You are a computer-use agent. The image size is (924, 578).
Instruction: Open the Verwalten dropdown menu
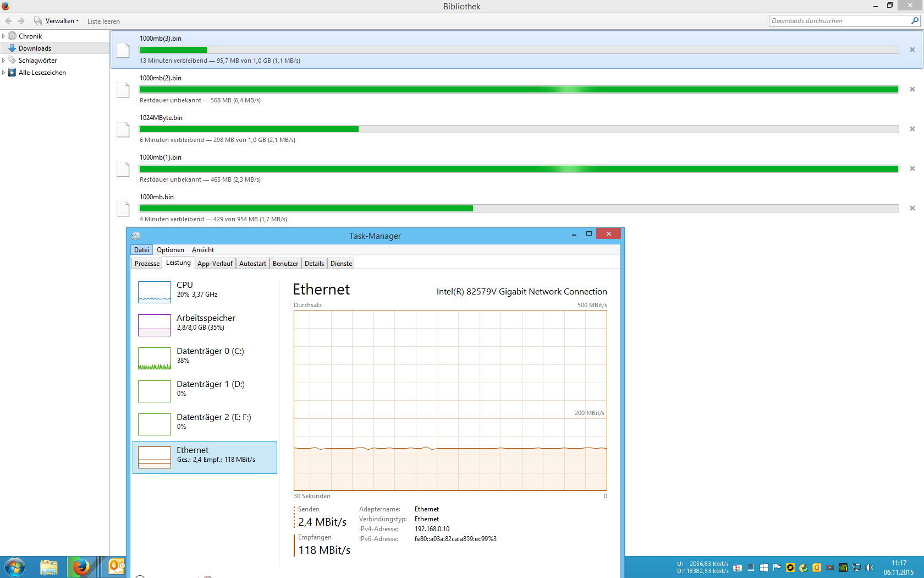pos(56,21)
